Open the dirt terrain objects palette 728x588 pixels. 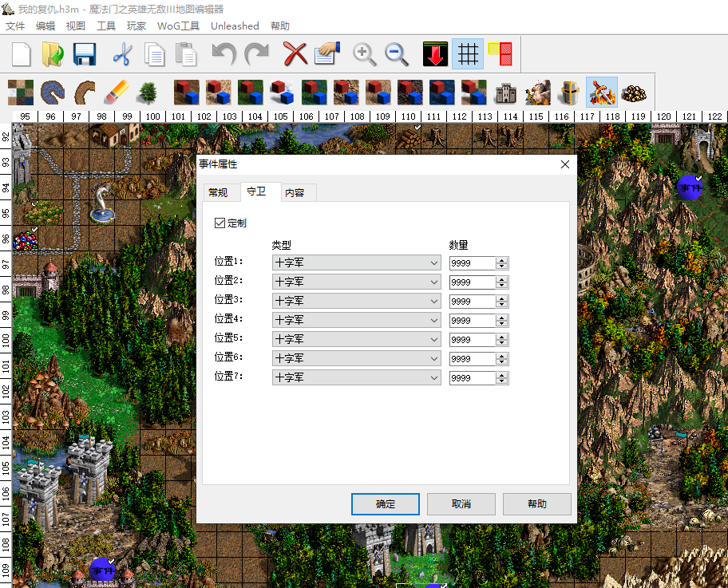(187, 93)
